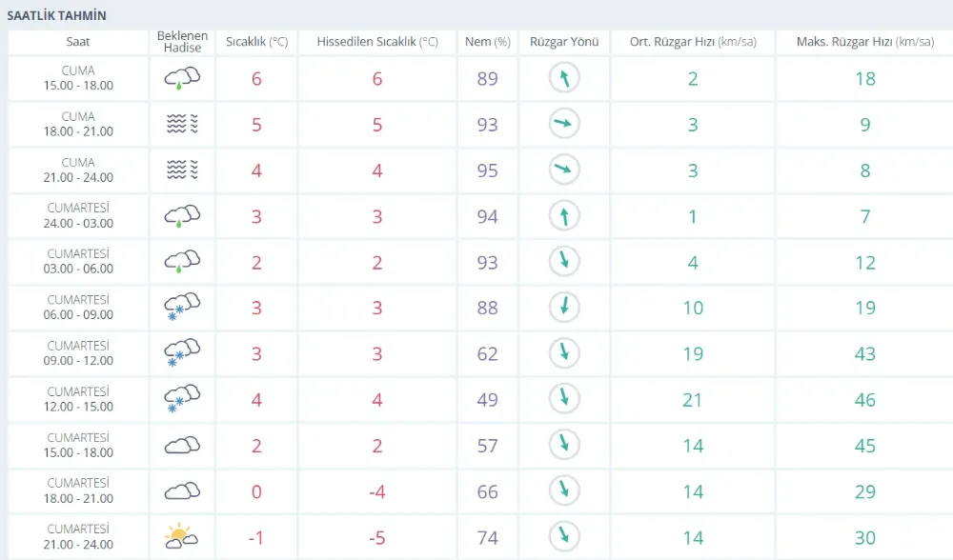
Task: Click the cloudy icon for Cumartesi 15.00 - 18.00
Action: (182, 445)
